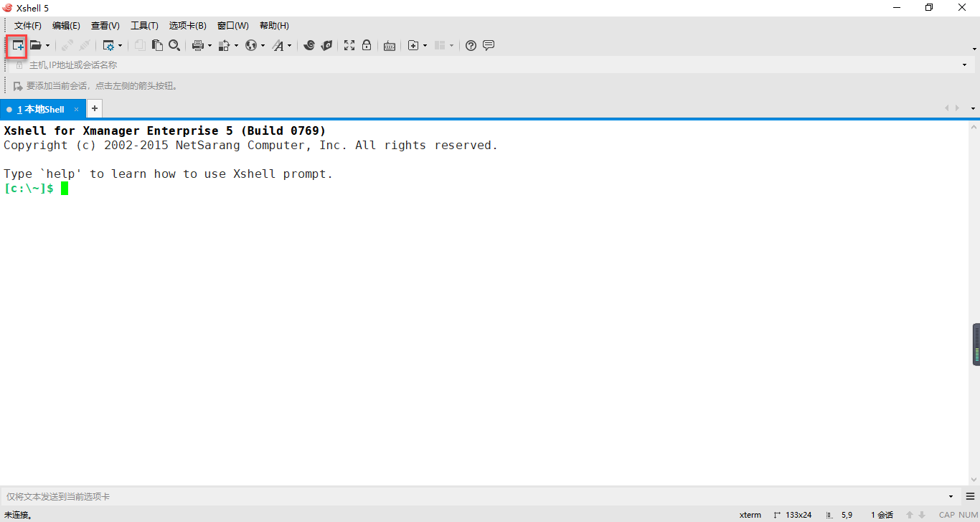Add a new tab with plus button
980x522 pixels.
coord(94,109)
